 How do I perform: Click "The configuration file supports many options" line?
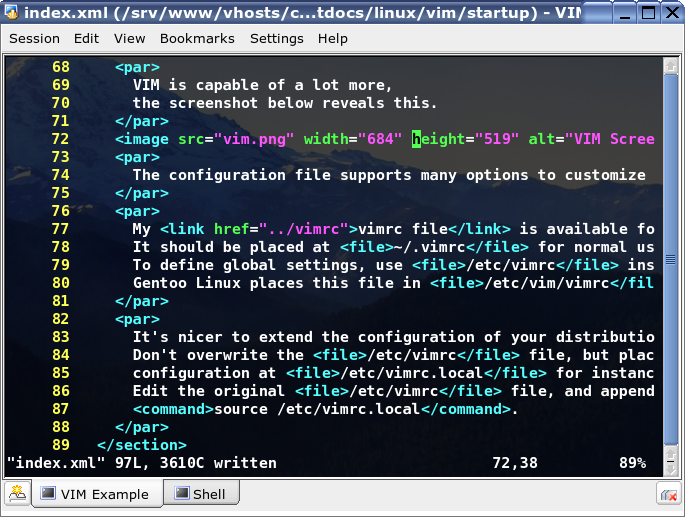coord(389,175)
